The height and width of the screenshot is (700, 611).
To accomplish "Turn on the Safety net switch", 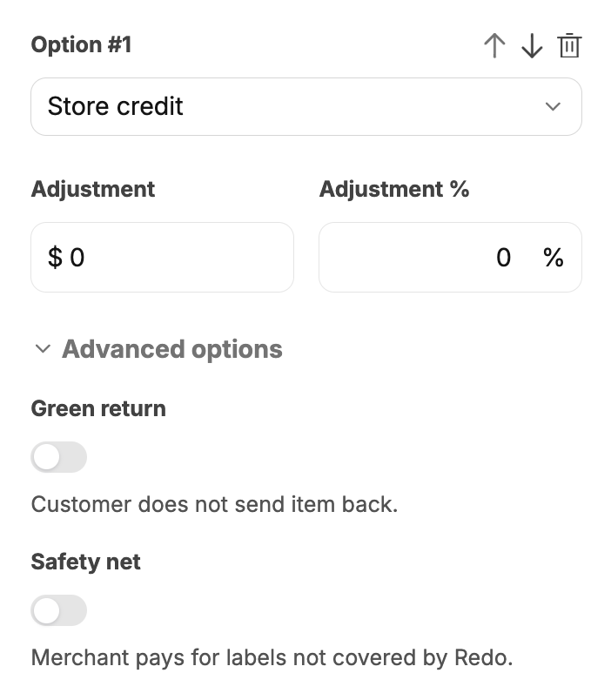I will pos(59,610).
